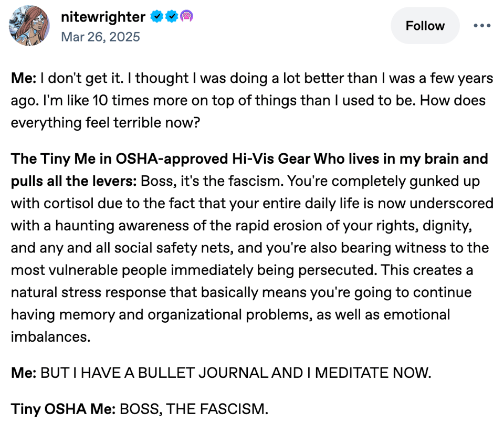The image size is (504, 433).
Task: Click the 'BOSS, THE FASCISM.' closing line
Action: (193, 409)
